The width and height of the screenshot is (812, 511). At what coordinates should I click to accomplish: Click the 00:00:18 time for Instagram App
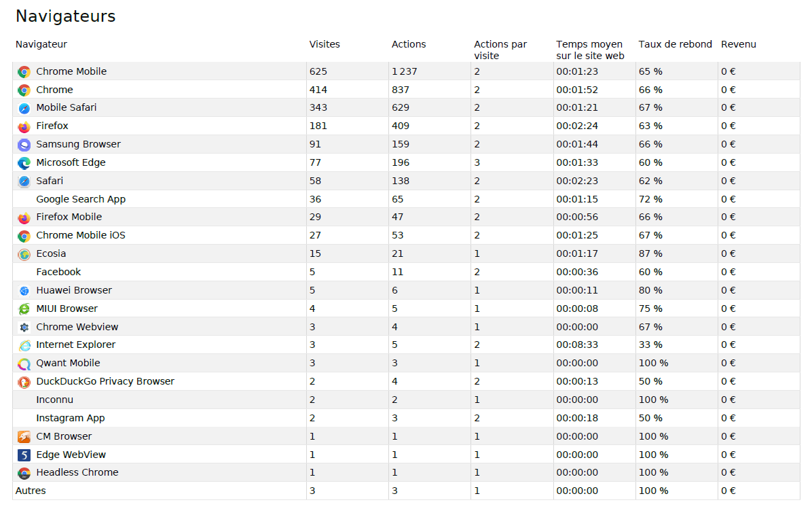[x=577, y=418]
